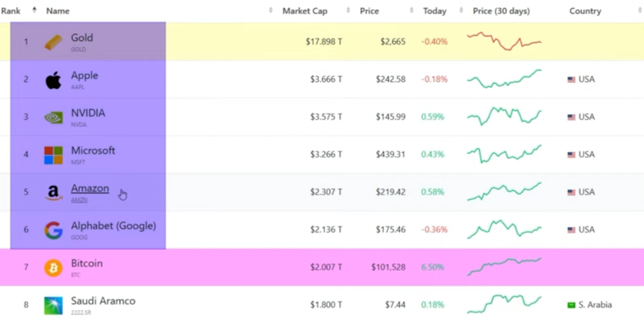Viewport: 644px width, 320px height.
Task: Open the Bitcoin asset link
Action: (87, 263)
